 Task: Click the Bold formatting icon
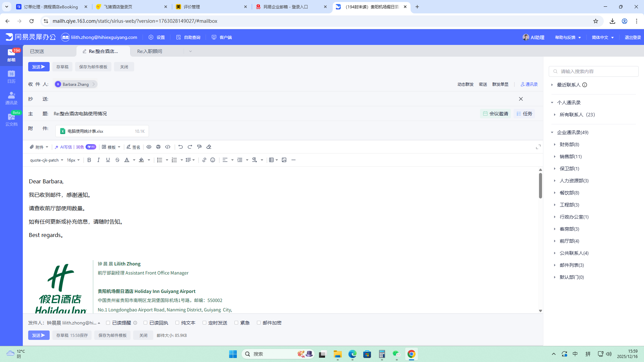pyautogui.click(x=89, y=160)
